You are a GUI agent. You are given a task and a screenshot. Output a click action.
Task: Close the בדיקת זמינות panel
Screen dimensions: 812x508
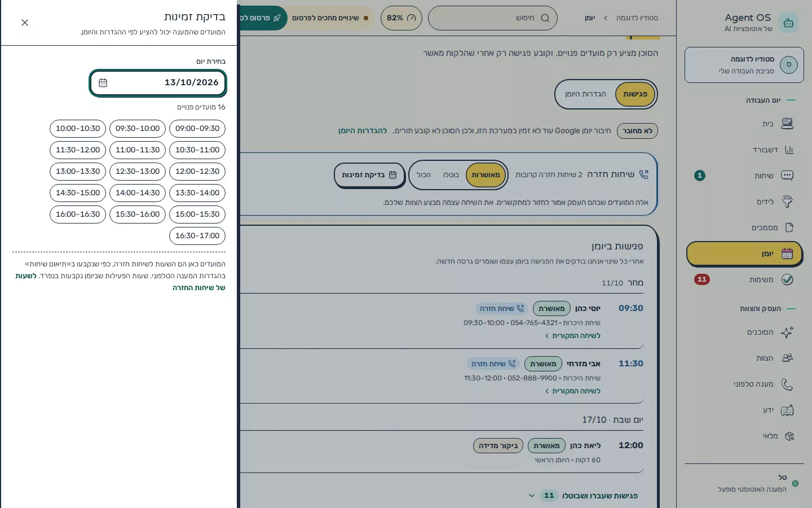click(x=25, y=23)
